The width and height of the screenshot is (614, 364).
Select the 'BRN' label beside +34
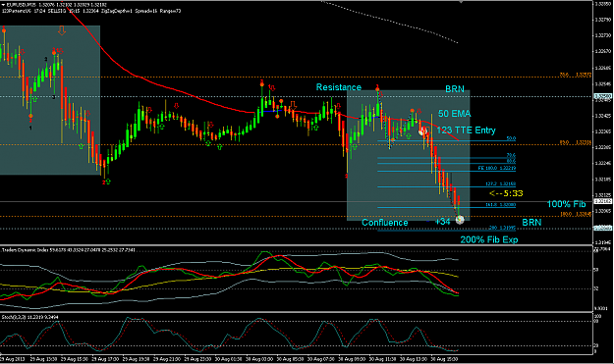(531, 222)
